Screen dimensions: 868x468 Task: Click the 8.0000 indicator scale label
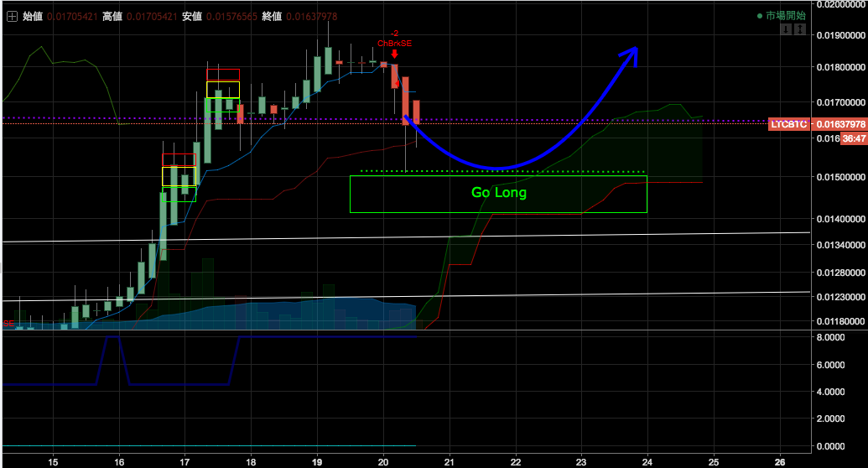click(831, 337)
